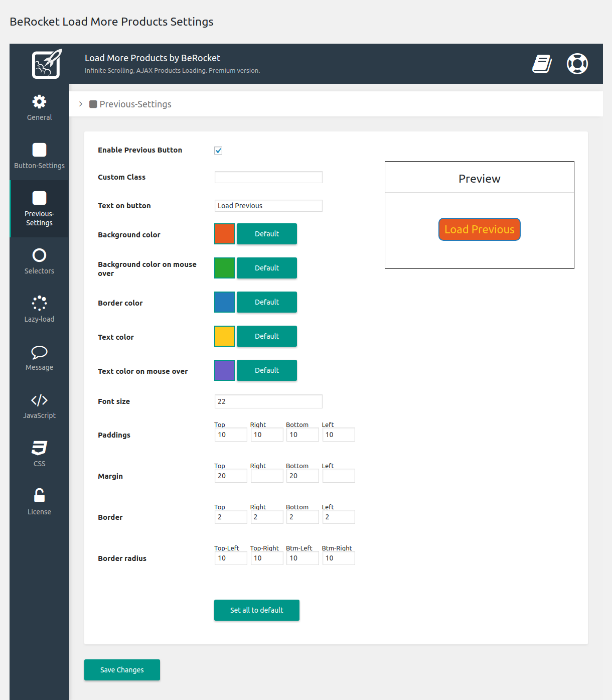The image size is (612, 700).
Task: Go to the Button-Settings section
Action: (39, 156)
